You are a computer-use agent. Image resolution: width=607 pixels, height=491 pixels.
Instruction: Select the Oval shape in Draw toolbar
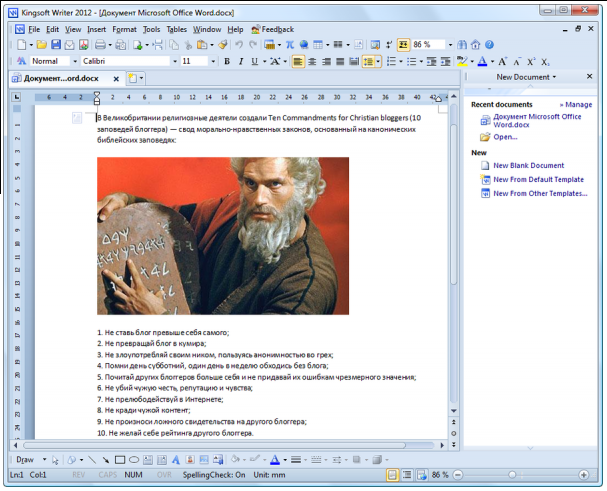(134, 460)
